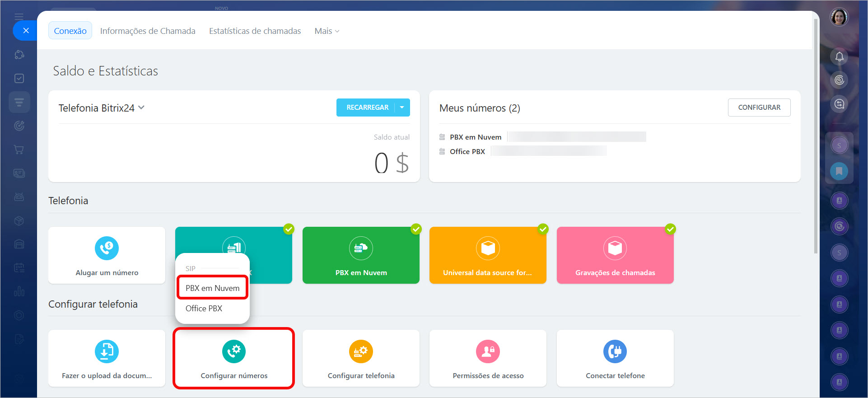
Task: Click the Saldo e Estatísticas heading
Action: click(x=105, y=71)
